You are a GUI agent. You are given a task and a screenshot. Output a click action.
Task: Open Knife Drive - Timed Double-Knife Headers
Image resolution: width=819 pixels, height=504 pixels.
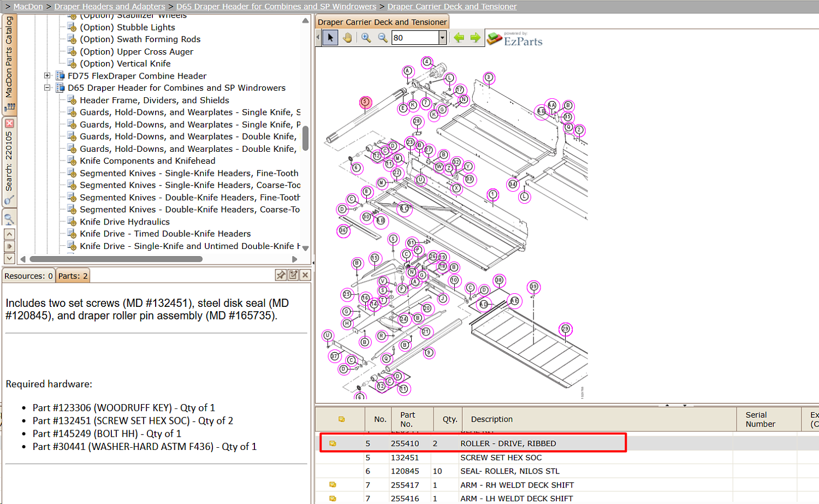pos(165,234)
